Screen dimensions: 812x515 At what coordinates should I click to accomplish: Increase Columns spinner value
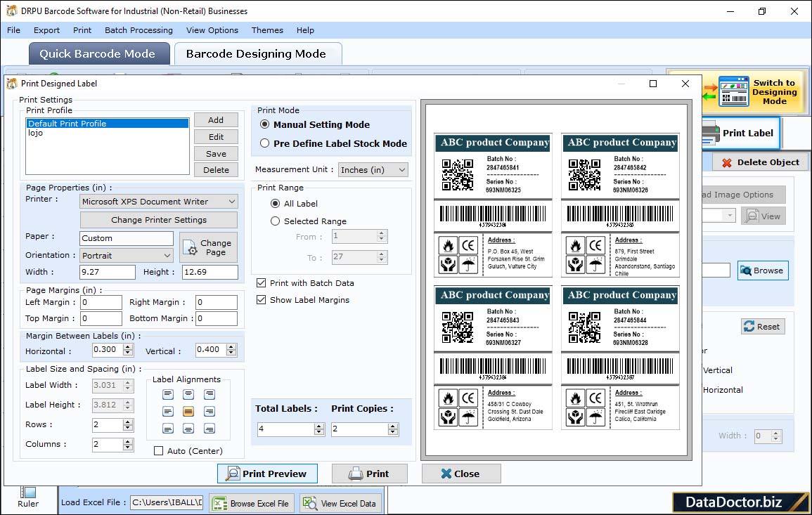point(128,441)
